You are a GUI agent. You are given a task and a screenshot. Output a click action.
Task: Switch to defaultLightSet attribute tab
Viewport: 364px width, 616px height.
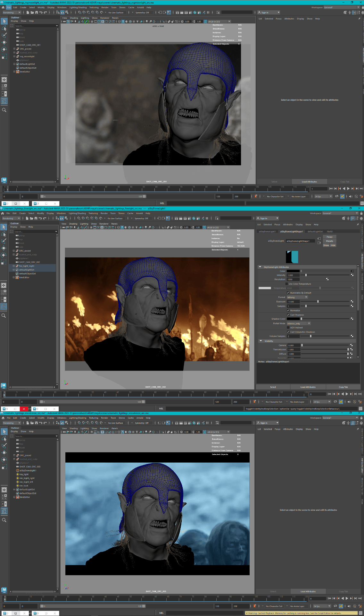tap(315, 232)
